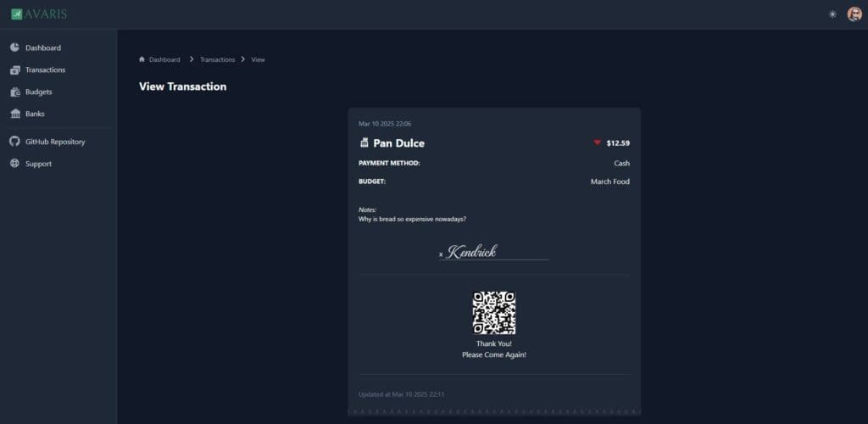
Task: Click the $12.59 transaction amount
Action: [618, 142]
